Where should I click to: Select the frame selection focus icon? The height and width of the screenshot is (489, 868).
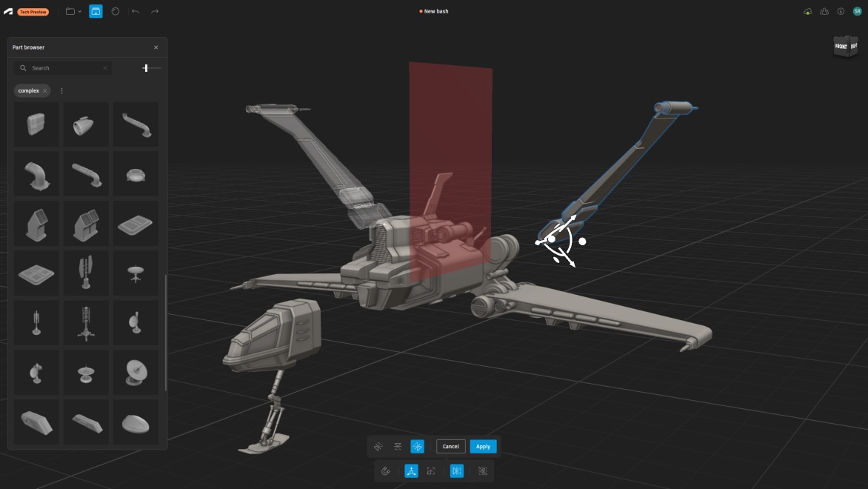(431, 471)
